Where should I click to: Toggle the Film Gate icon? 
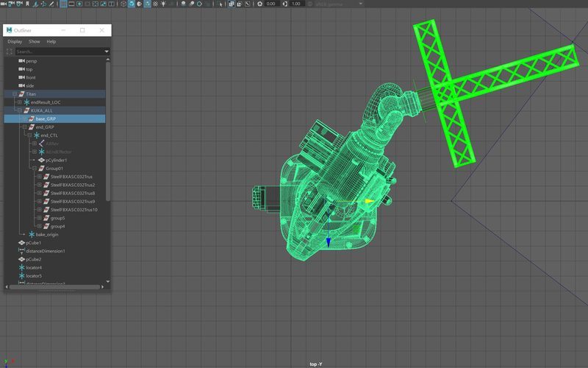[x=71, y=4]
